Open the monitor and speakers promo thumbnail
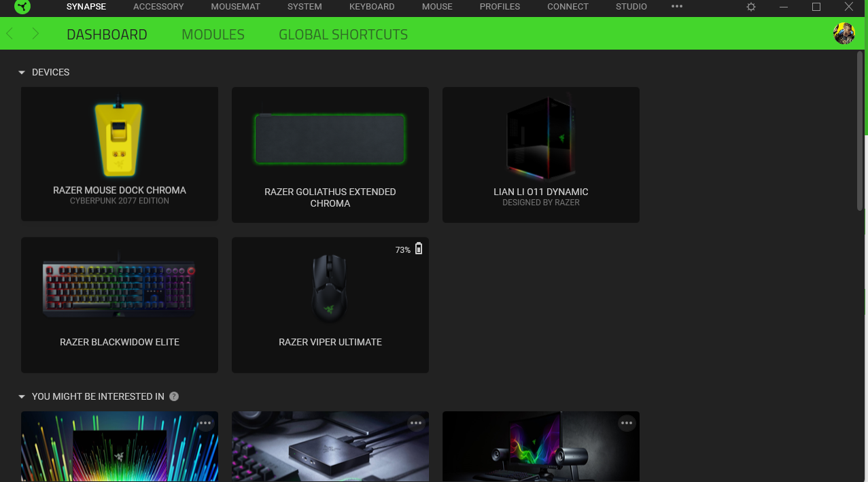Image resolution: width=868 pixels, height=482 pixels. [x=541, y=447]
